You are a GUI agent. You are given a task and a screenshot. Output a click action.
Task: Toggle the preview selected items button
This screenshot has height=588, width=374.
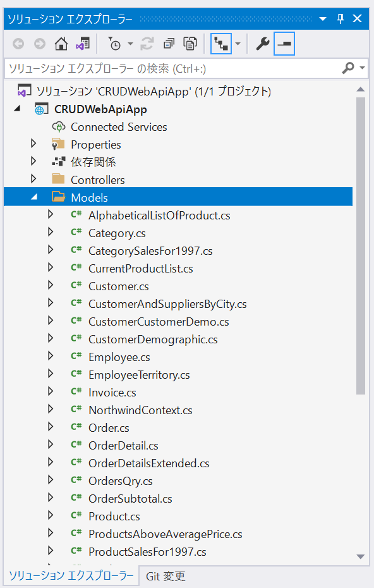tap(284, 44)
